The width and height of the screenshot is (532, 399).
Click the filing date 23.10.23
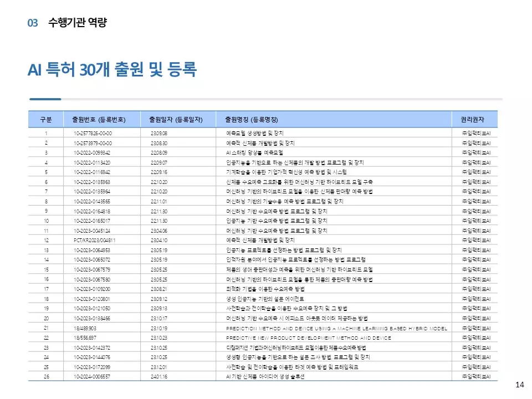coord(159,337)
